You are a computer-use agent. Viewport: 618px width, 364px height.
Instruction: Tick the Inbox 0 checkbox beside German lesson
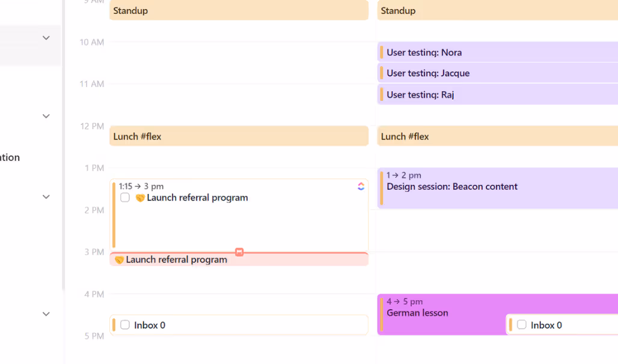click(521, 325)
